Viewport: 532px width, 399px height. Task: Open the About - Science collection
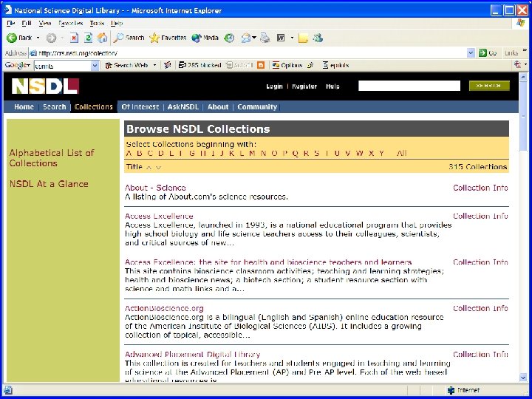[x=155, y=188]
